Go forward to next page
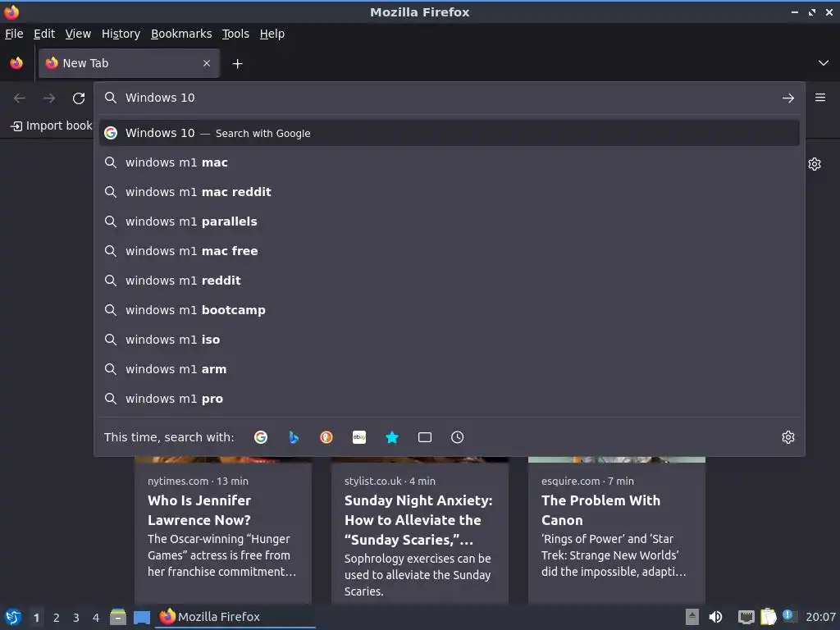 [x=49, y=98]
